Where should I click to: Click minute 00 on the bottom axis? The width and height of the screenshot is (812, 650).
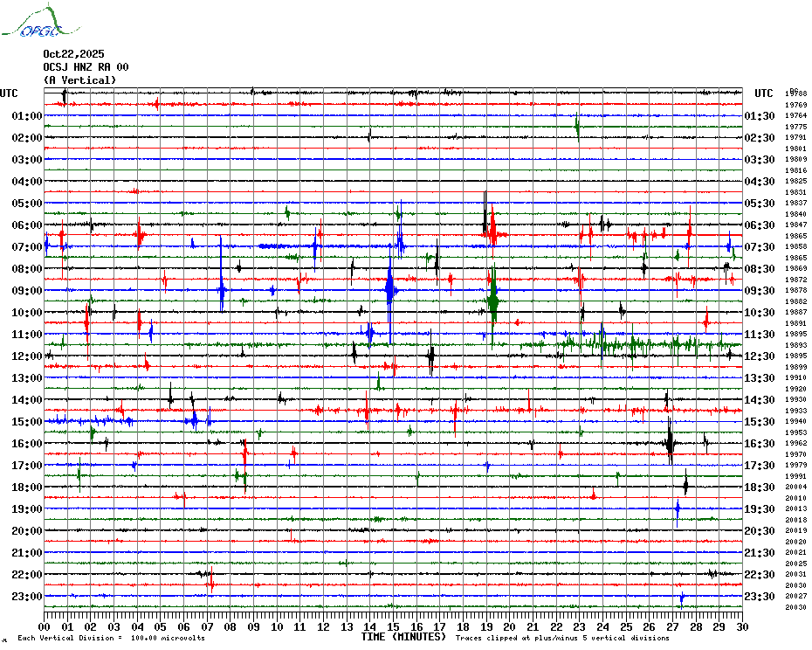45,626
